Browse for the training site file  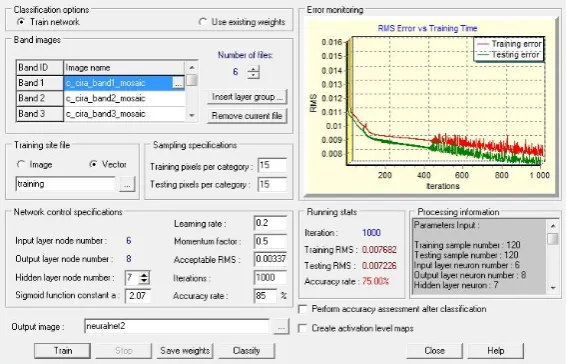point(127,184)
